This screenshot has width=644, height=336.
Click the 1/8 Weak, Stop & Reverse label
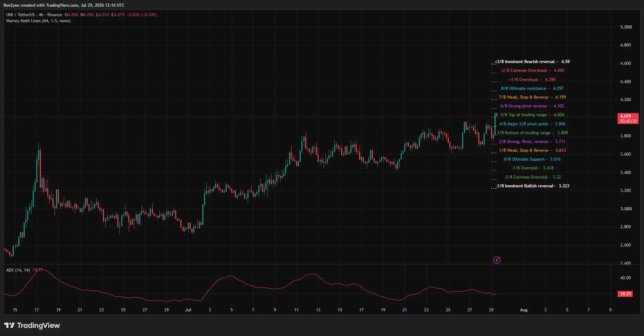(532, 150)
